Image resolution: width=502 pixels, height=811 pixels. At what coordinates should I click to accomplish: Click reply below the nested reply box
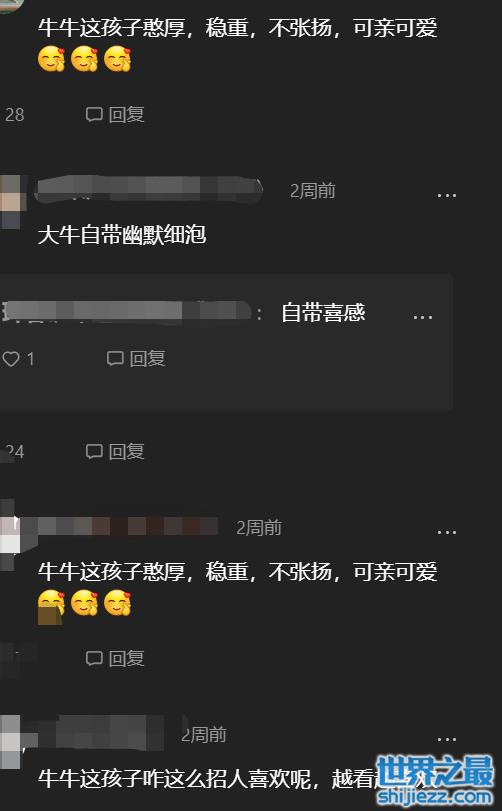tap(114, 452)
